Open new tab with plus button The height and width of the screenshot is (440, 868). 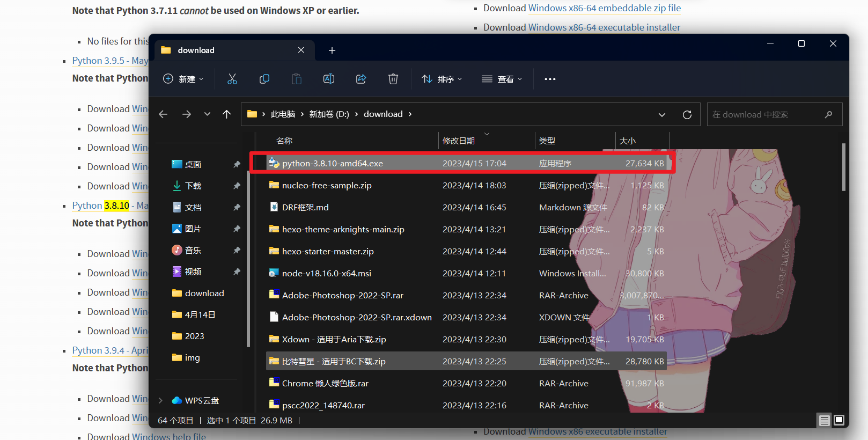point(332,50)
